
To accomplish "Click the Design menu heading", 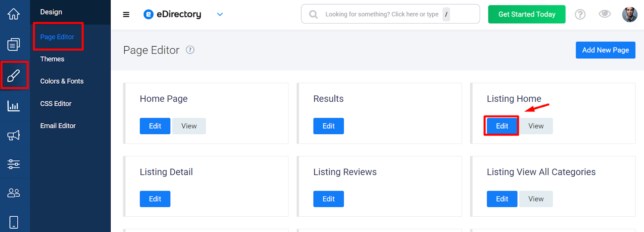I will (51, 12).
